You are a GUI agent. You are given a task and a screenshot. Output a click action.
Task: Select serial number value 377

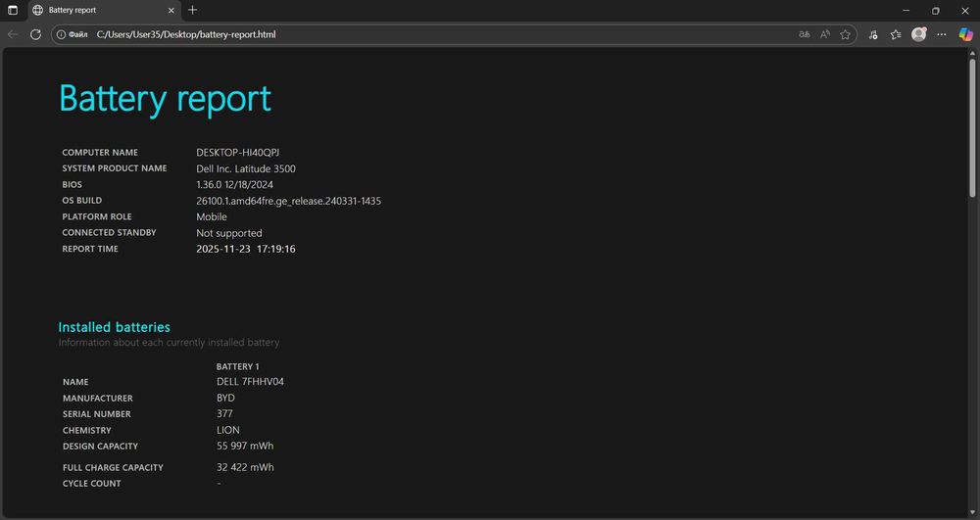coord(224,414)
